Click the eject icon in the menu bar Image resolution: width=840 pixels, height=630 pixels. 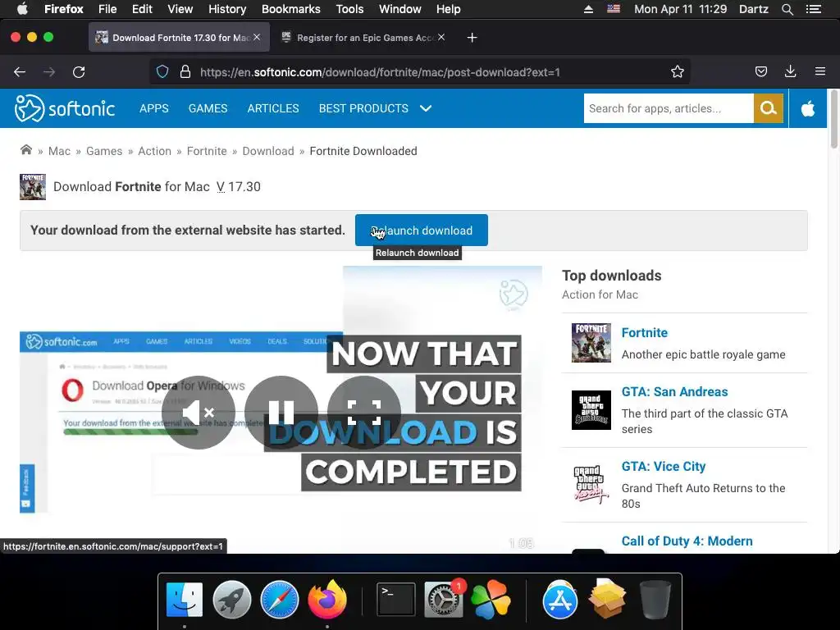588,9
